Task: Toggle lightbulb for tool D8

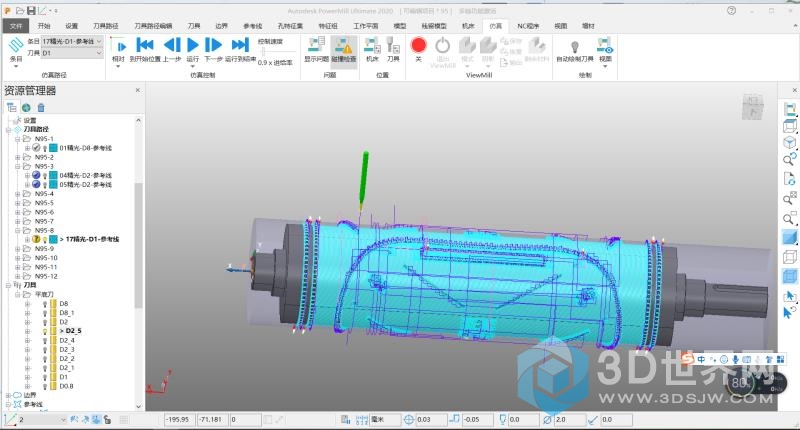Action: click(x=45, y=303)
